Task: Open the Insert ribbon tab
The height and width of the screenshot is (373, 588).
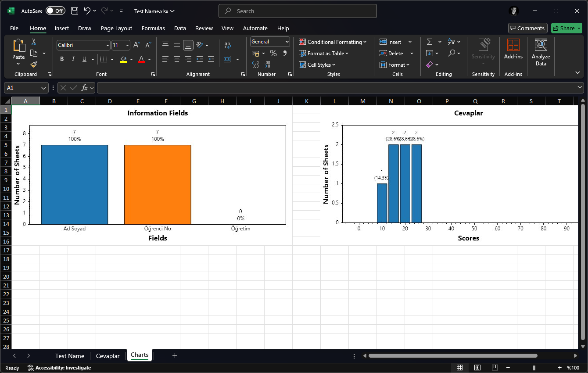Action: (61, 28)
